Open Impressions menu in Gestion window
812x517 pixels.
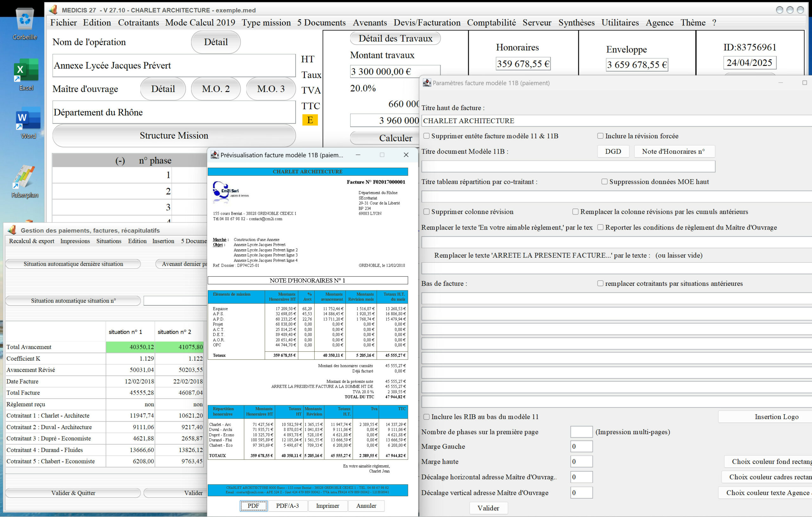(x=75, y=241)
